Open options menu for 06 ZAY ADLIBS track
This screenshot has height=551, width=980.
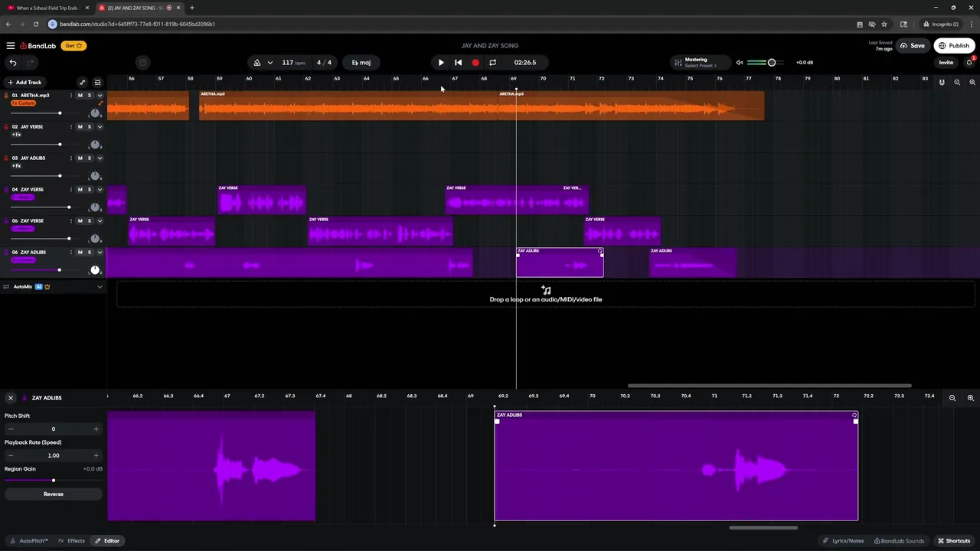point(71,253)
